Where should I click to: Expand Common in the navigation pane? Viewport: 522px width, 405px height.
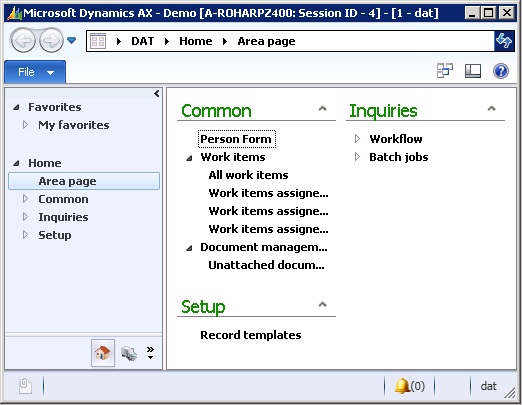25,199
